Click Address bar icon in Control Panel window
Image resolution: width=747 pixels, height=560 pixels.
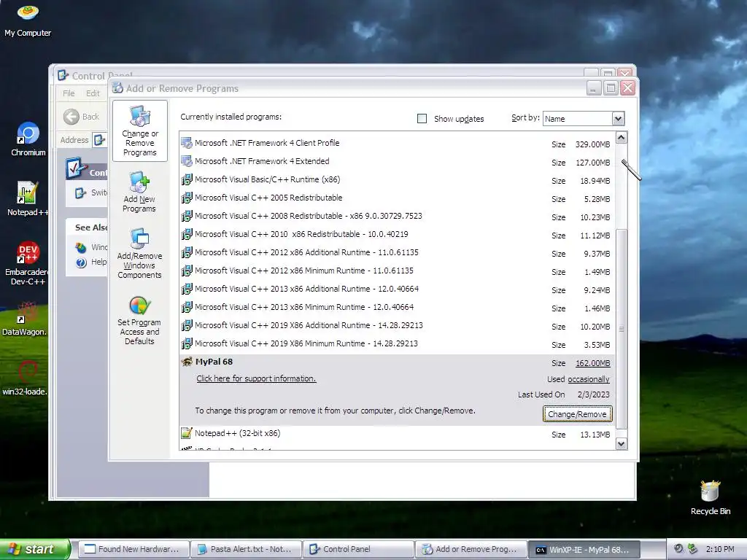tap(99, 140)
